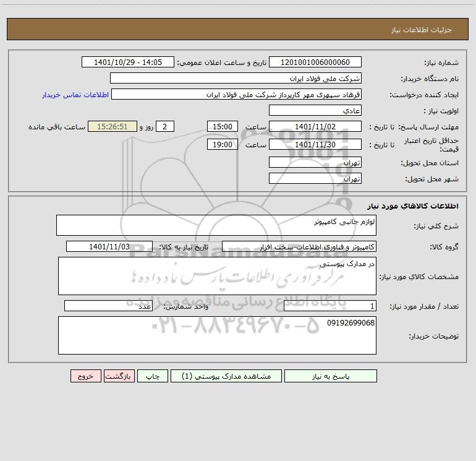Click the buyer notes box with 09192699068
The height and width of the screenshot is (461, 476).
tap(217, 335)
